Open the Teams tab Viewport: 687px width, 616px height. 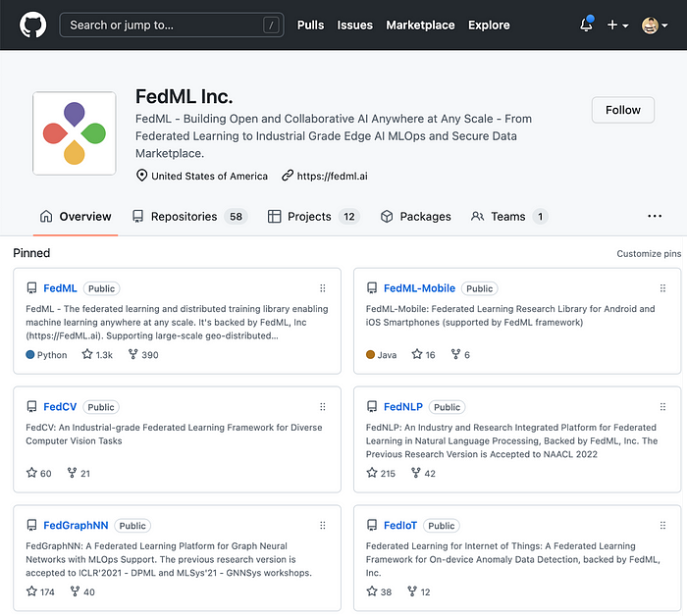point(509,216)
